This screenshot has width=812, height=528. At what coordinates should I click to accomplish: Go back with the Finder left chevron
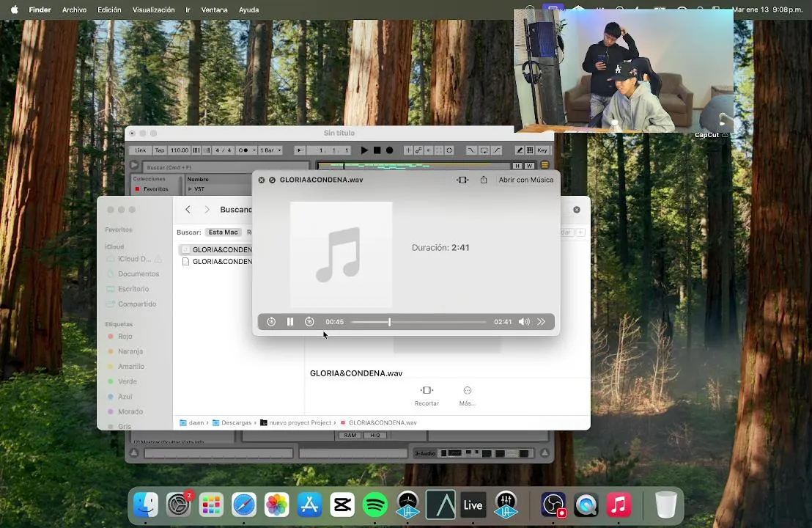click(188, 209)
